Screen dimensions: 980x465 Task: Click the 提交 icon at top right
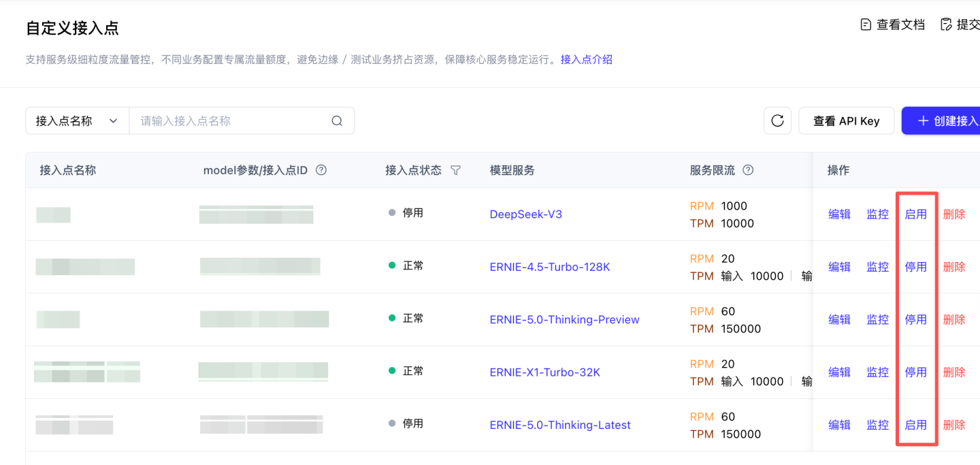point(946,25)
